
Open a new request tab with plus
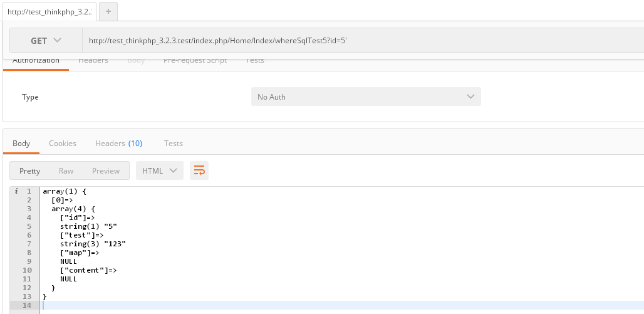(x=108, y=11)
